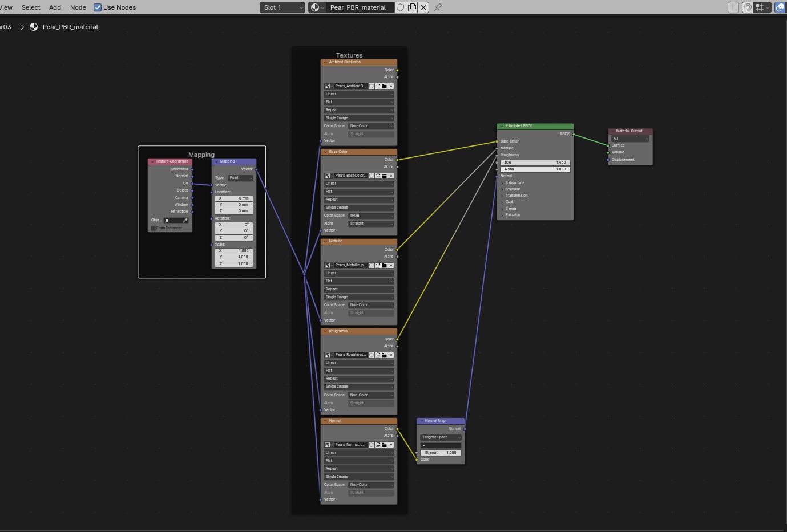Click the Mapping Scale X field
This screenshot has width=787, height=532.
click(234, 251)
